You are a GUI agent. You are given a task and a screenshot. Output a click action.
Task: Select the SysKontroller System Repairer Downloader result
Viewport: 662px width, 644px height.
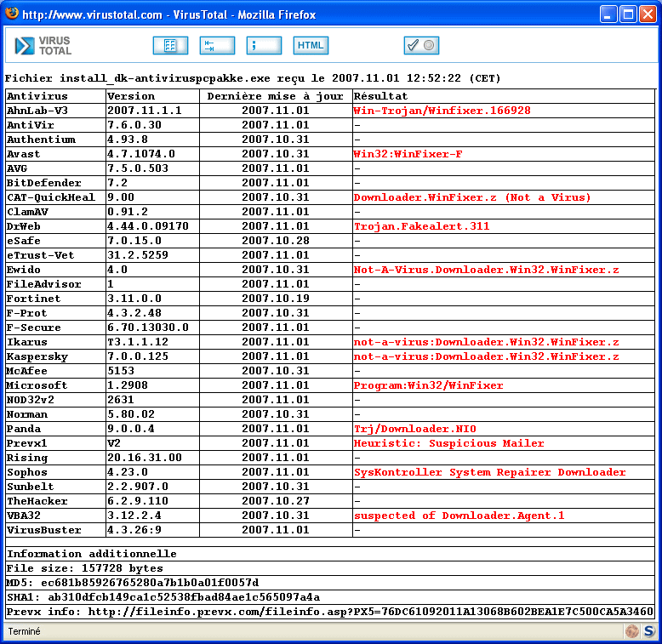click(489, 472)
